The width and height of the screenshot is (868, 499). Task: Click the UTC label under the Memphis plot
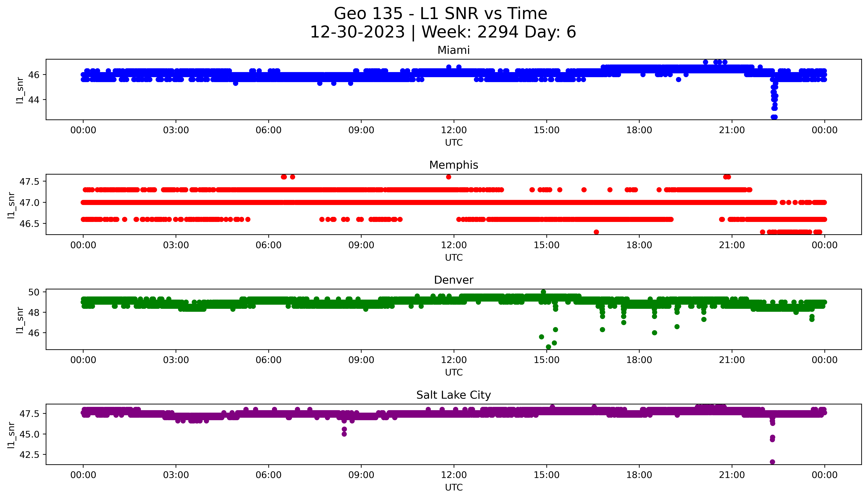(454, 258)
